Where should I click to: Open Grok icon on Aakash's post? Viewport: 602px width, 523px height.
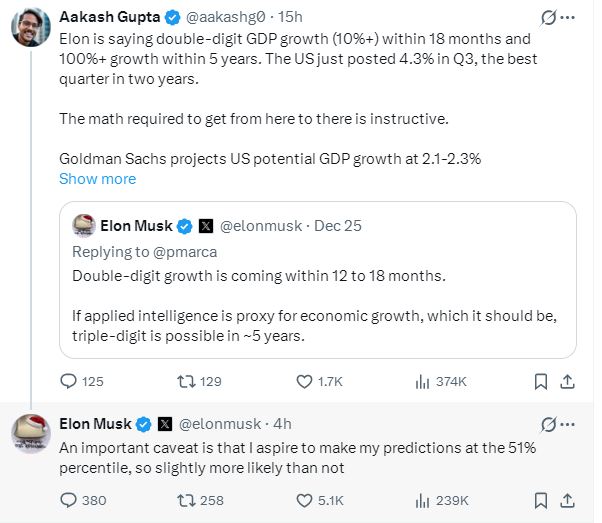coord(548,17)
